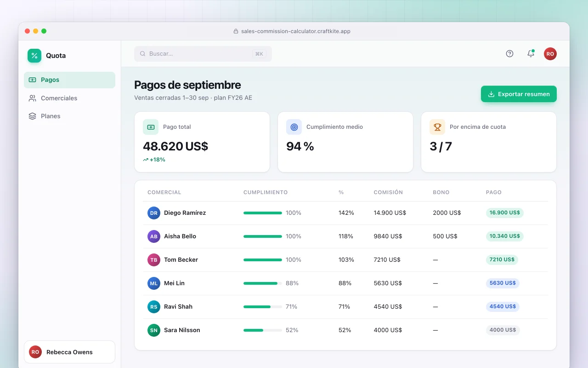
Task: Click the lock icon in the address bar
Action: tap(236, 31)
